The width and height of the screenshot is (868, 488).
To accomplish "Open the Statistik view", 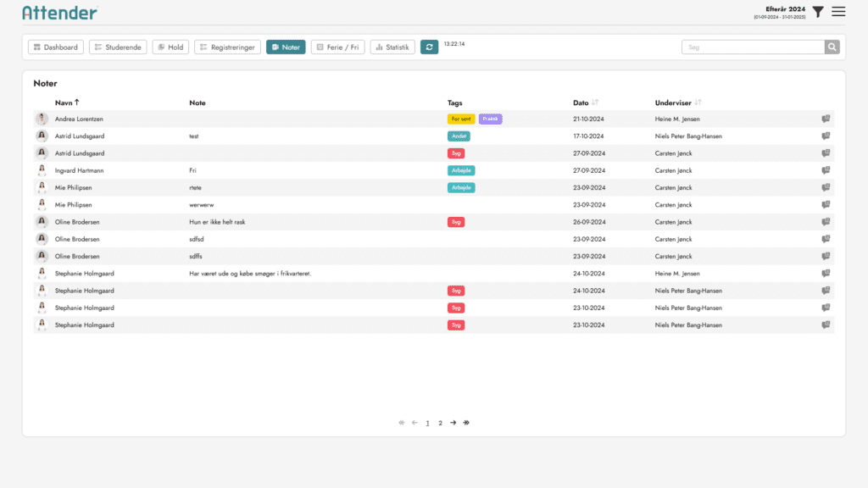I will [392, 47].
